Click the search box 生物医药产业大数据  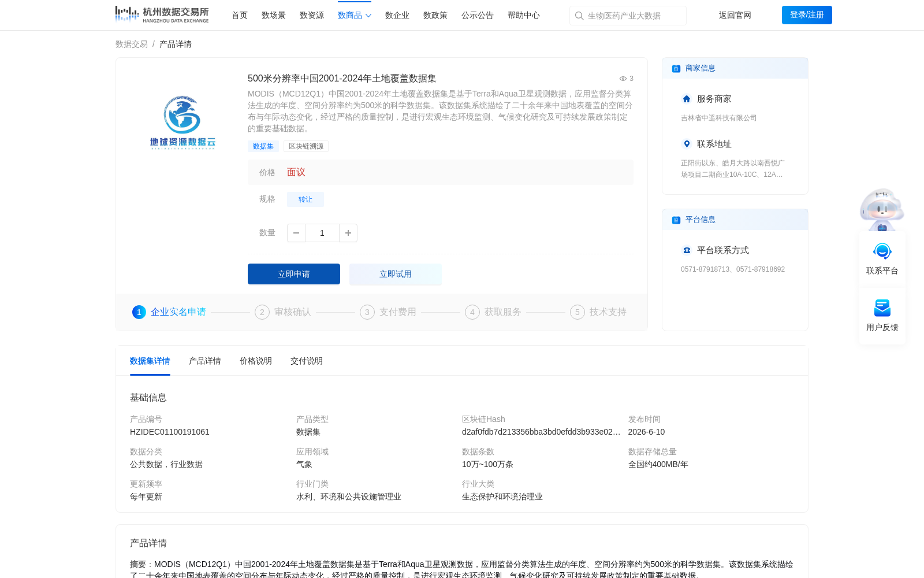(x=628, y=16)
